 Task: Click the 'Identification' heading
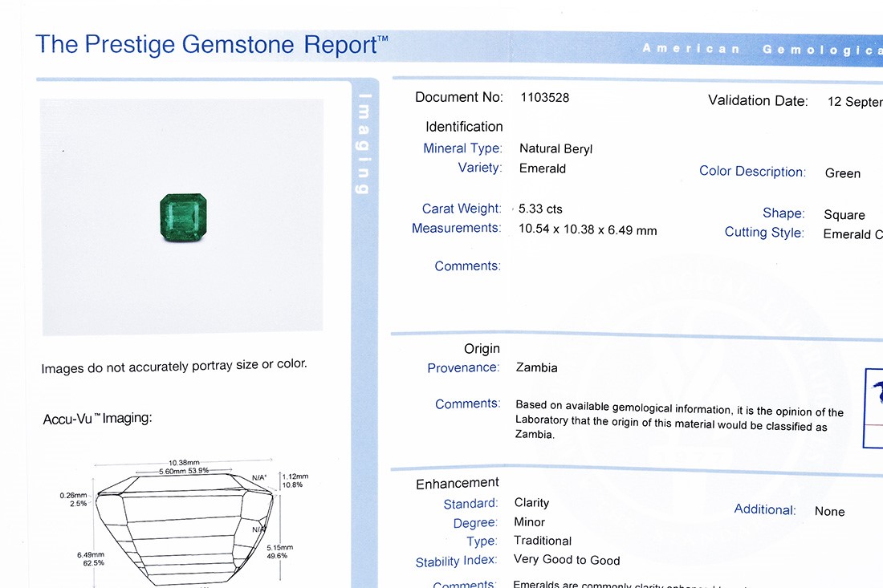[x=464, y=127]
